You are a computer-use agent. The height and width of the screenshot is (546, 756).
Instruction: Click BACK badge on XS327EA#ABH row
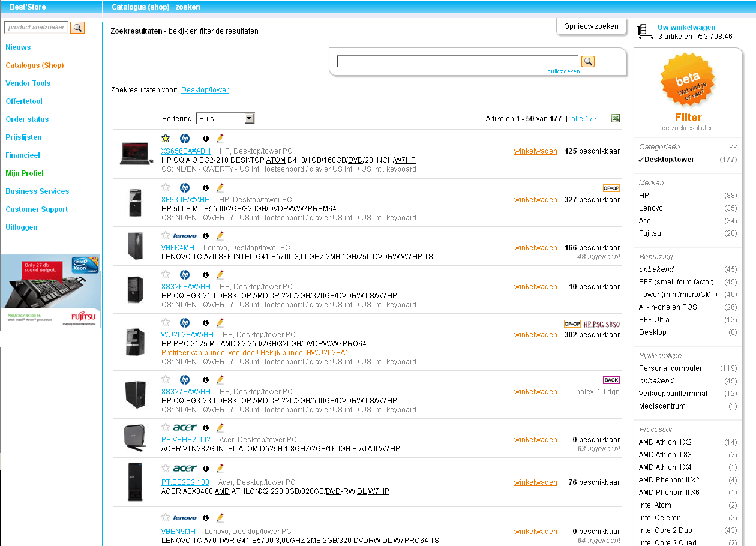point(611,380)
